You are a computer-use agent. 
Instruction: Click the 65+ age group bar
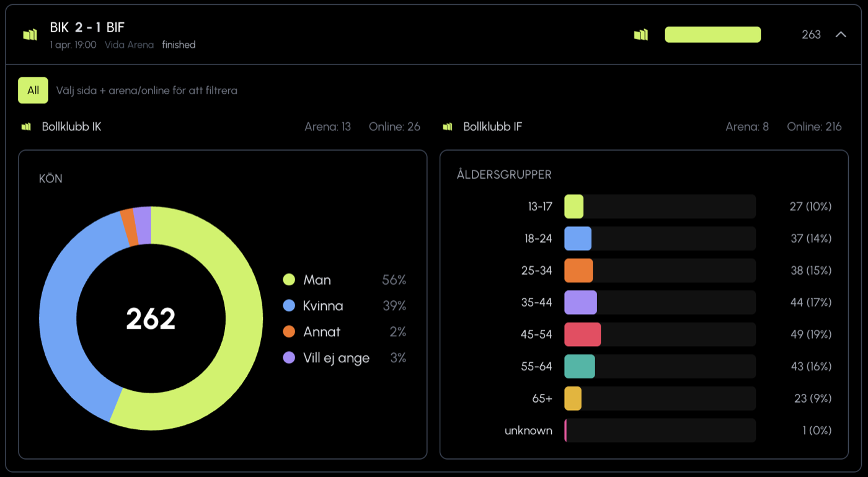(660, 398)
